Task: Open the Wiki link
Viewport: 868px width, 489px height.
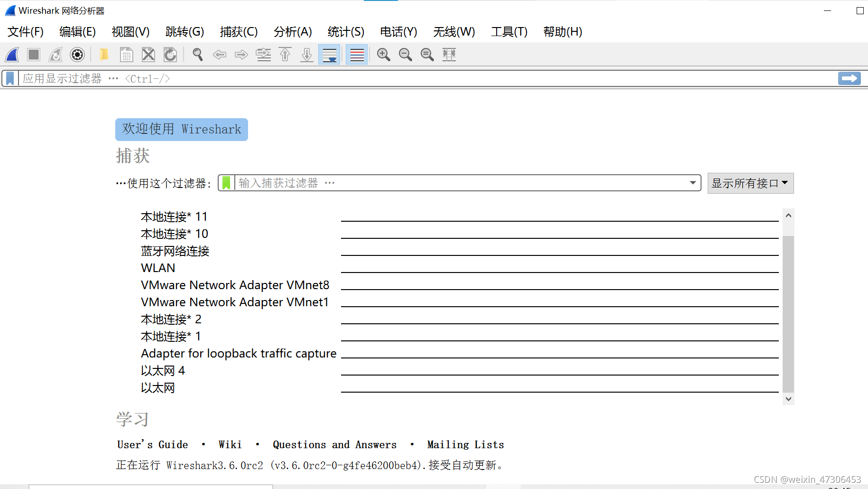Action: pos(230,445)
